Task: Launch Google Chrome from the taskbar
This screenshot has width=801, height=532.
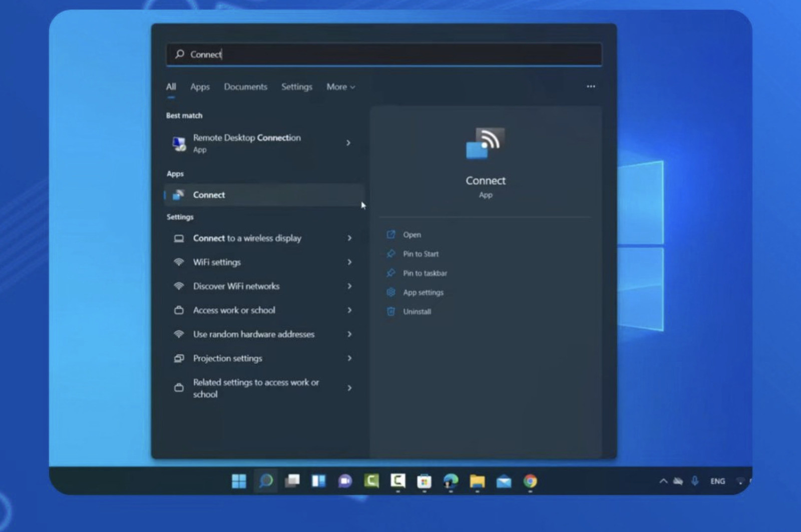Action: (x=530, y=481)
